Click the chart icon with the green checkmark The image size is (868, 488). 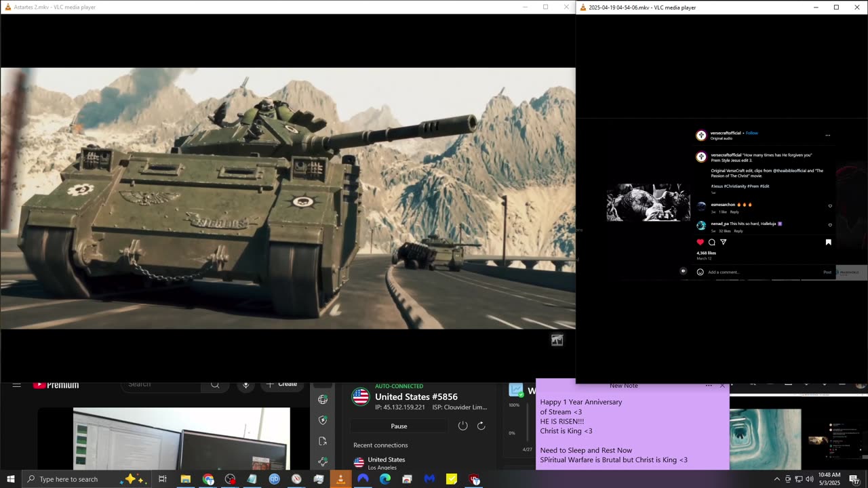click(x=516, y=390)
